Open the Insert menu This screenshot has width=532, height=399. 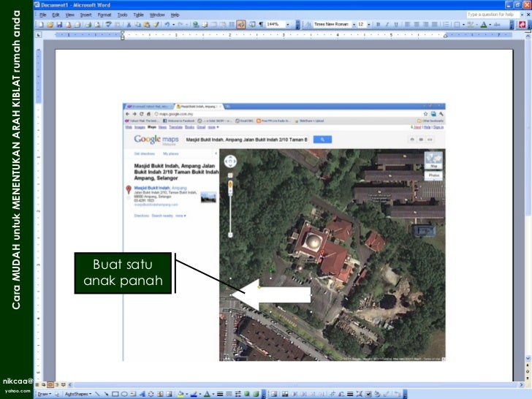coord(86,15)
